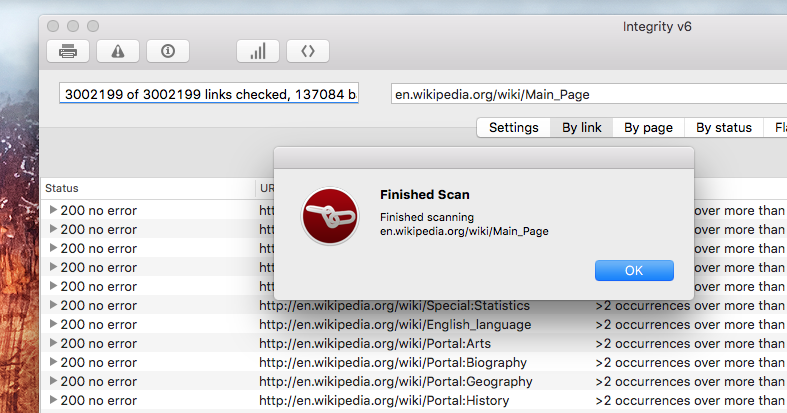Click the starting URL field en.wikipedia.org/wiki/Main_Page

pos(589,94)
